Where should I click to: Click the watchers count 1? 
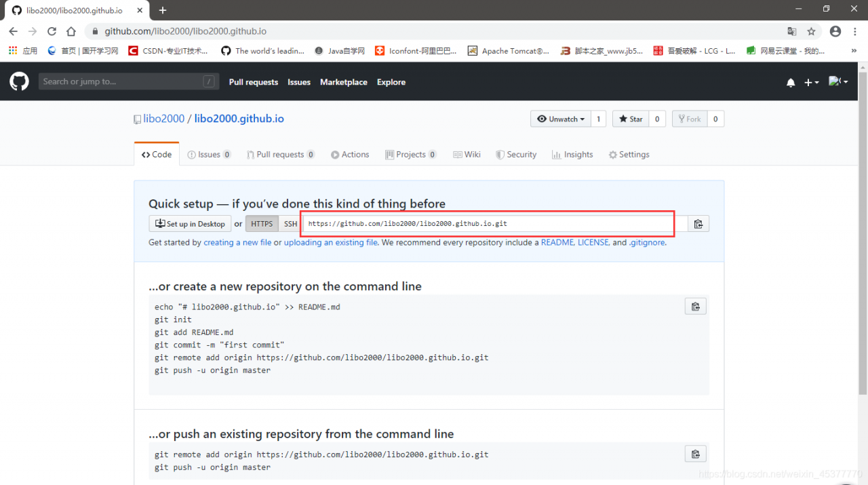598,119
